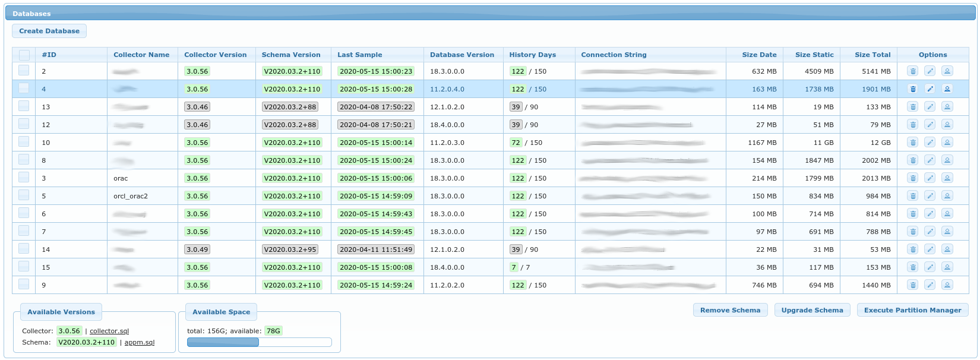
Task: Click trash icon in row ID 4
Action: pyautogui.click(x=913, y=89)
